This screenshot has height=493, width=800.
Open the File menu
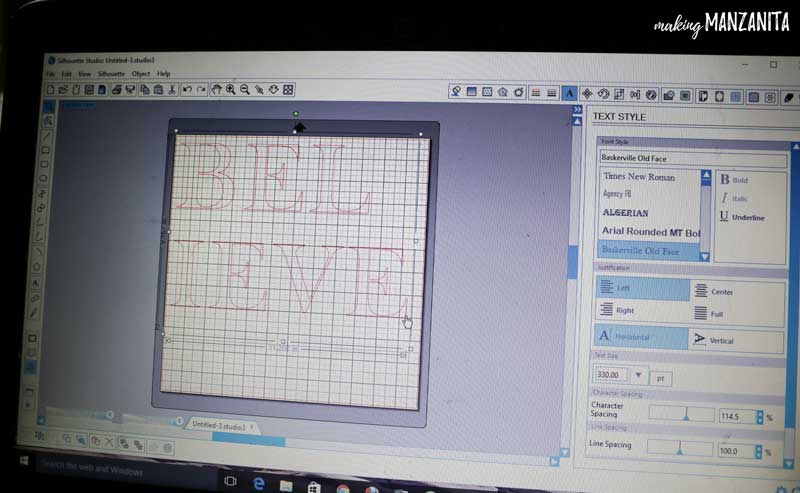[50, 74]
